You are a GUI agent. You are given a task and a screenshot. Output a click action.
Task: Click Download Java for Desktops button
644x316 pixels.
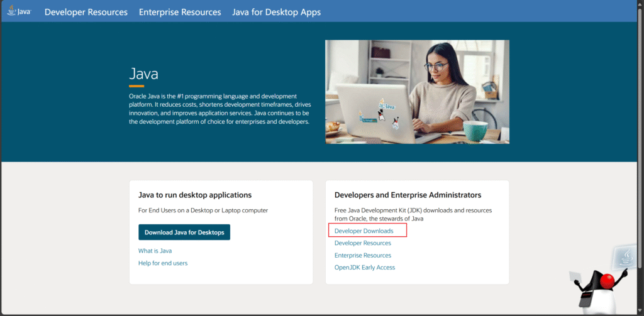point(184,232)
